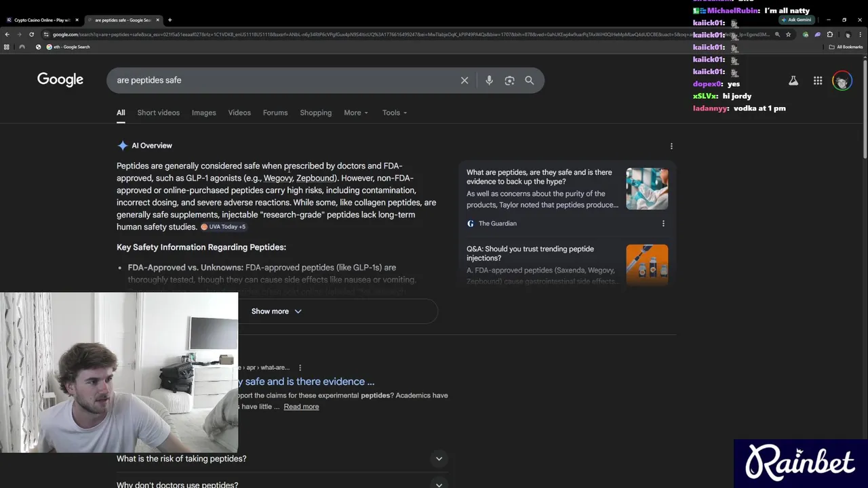
Task: View site information icon in address bar
Action: [x=46, y=34]
